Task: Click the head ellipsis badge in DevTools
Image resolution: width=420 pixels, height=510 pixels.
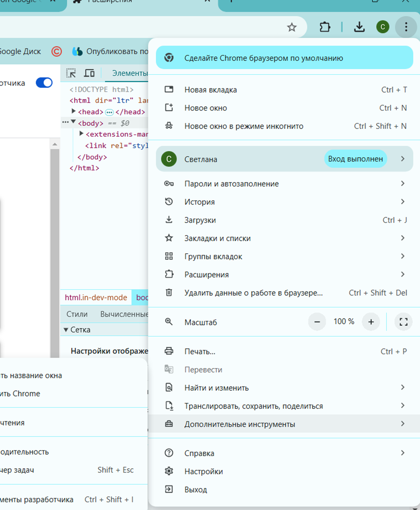Action: click(109, 112)
